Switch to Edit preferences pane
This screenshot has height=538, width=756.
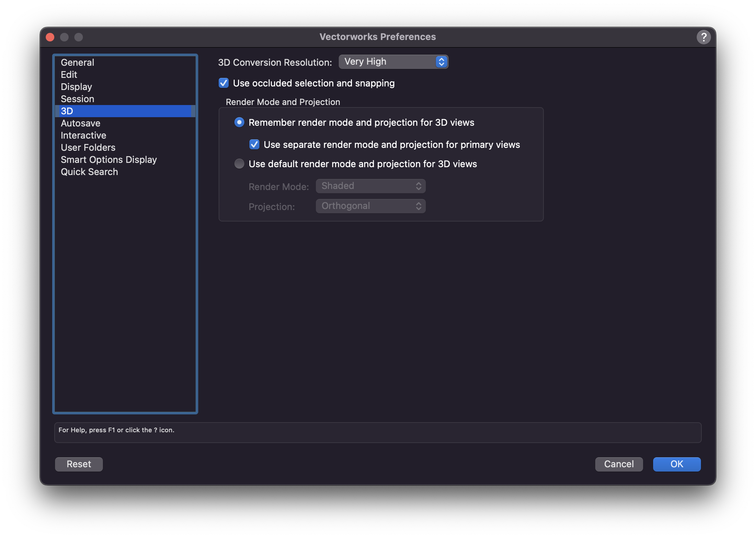(x=69, y=75)
